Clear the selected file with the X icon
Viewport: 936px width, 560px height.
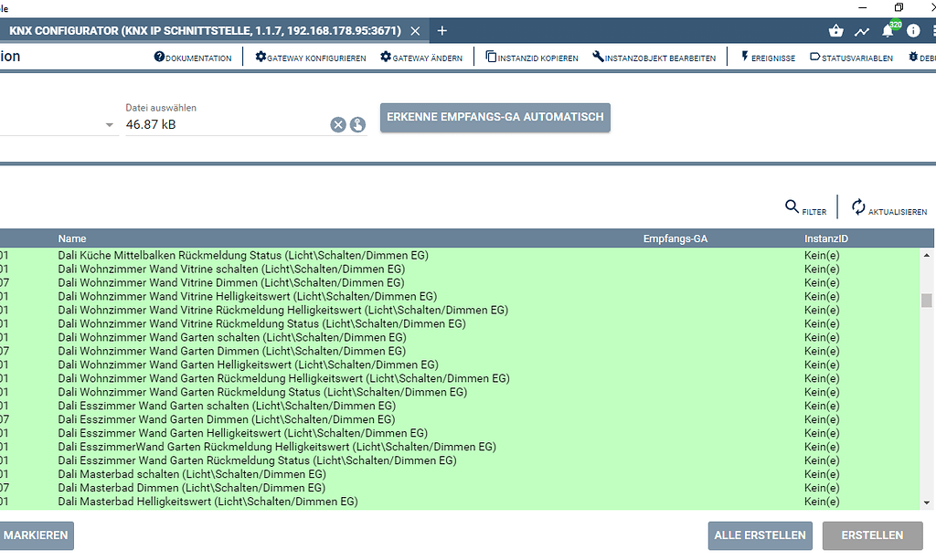pos(337,124)
